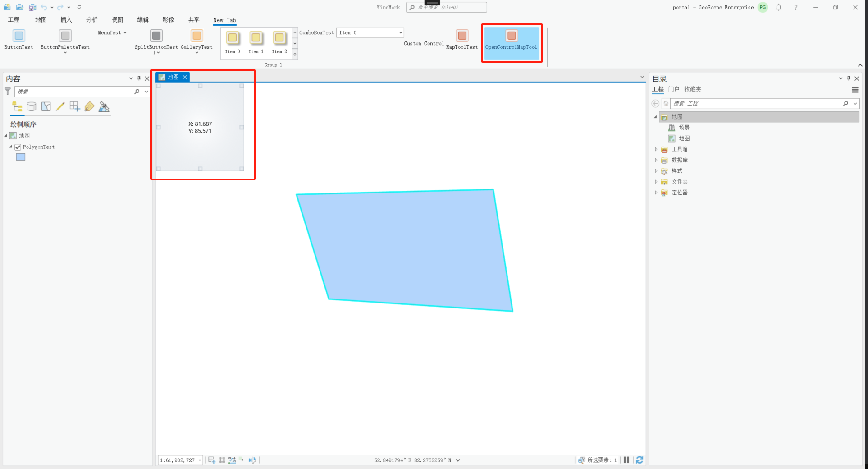List by labeling tag icon
The height and width of the screenshot is (469, 868).
point(89,106)
